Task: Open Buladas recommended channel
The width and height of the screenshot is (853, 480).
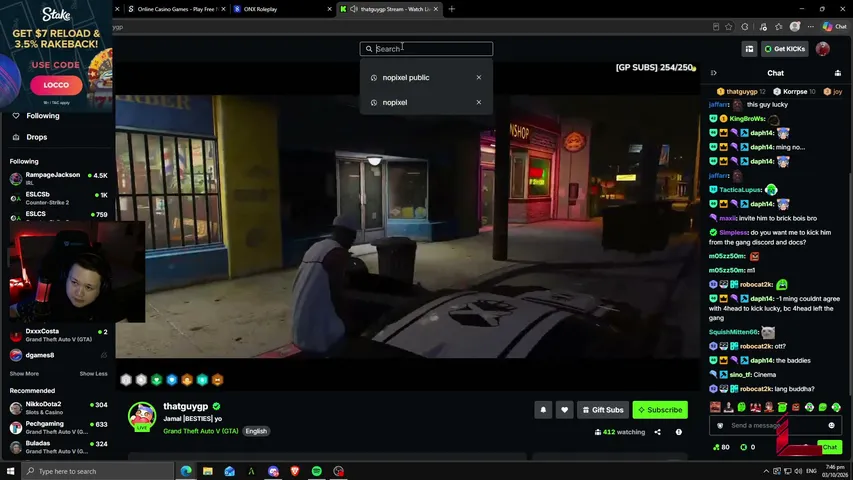Action: [58, 447]
